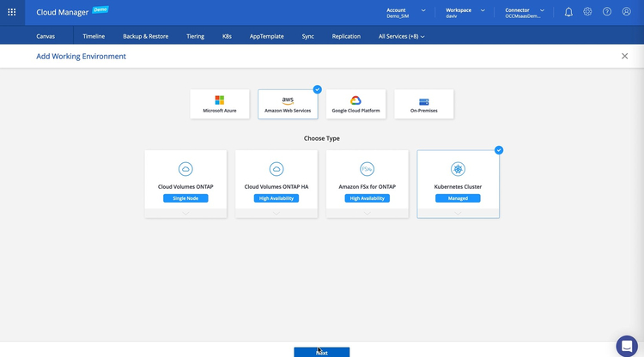The height and width of the screenshot is (357, 644).
Task: Switch to the Backup & Restore tab
Action: [x=145, y=37]
